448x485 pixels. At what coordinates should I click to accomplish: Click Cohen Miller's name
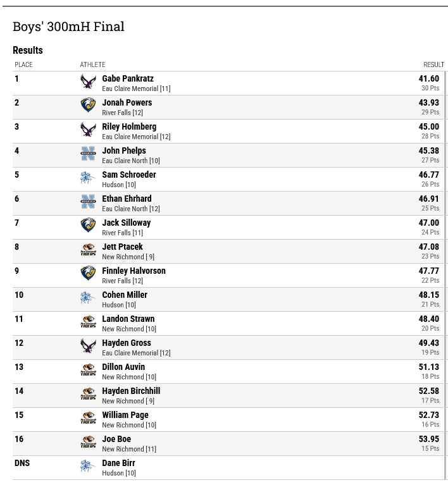(x=125, y=295)
